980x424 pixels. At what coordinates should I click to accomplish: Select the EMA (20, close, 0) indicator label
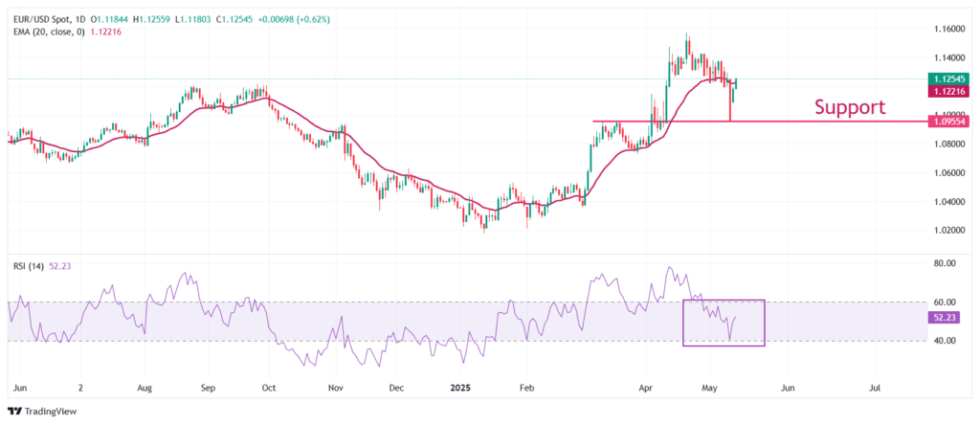(48, 32)
